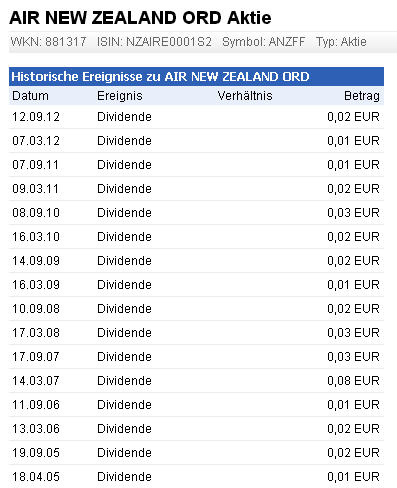Select the page heading 'AIR NEW ZEALAND ORD Aktie'
This screenshot has width=397, height=488.
point(140,18)
